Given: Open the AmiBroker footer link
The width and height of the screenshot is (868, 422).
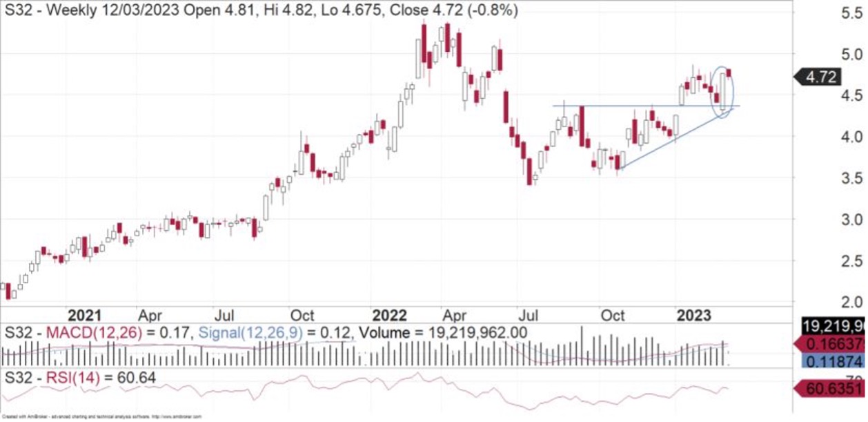Looking at the screenshot, I should coord(102,417).
